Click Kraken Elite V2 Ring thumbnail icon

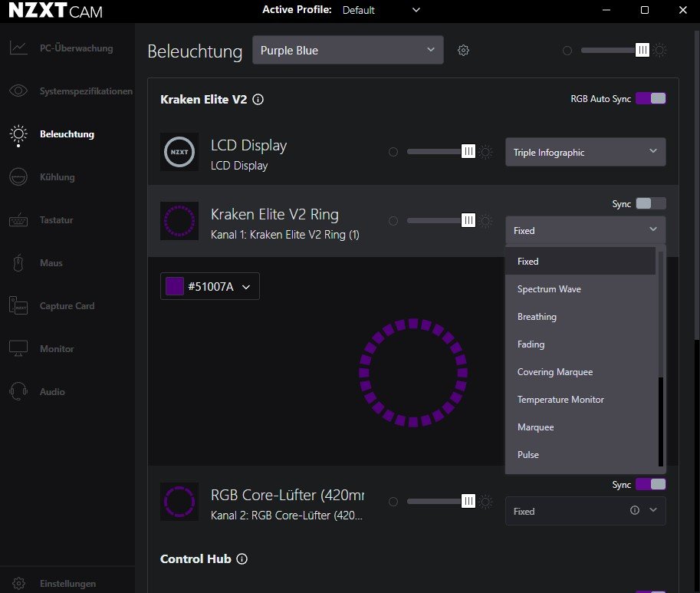pyautogui.click(x=179, y=221)
